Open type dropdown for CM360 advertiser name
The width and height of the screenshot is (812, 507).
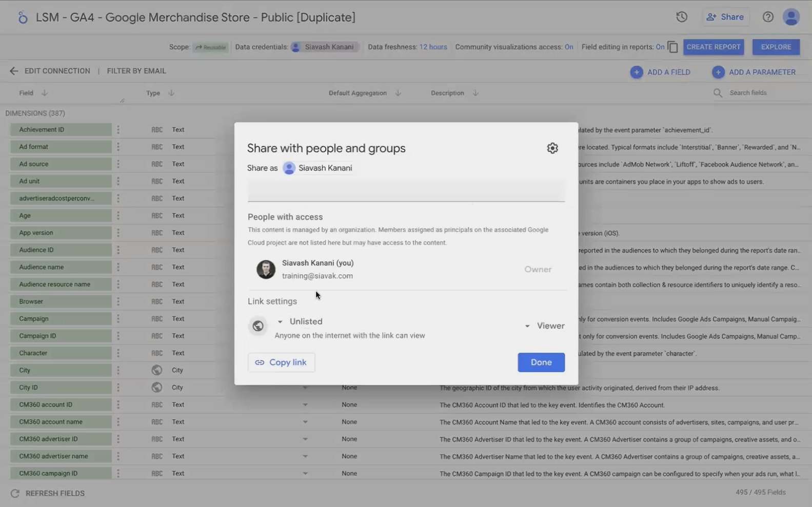[x=305, y=457]
